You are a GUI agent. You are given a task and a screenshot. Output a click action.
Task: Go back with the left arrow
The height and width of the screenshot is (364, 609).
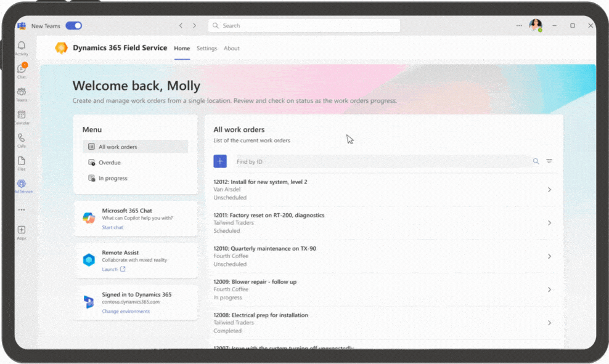click(x=181, y=26)
